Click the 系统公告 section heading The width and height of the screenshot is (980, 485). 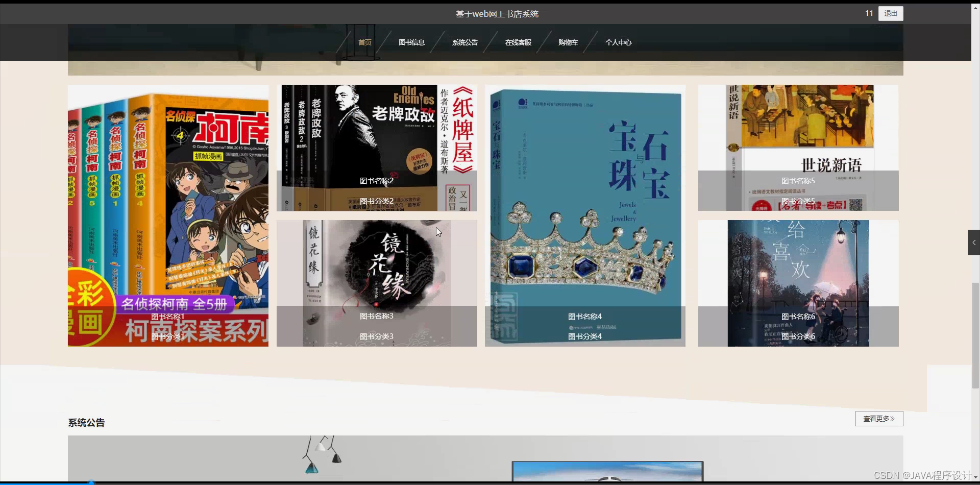[86, 423]
